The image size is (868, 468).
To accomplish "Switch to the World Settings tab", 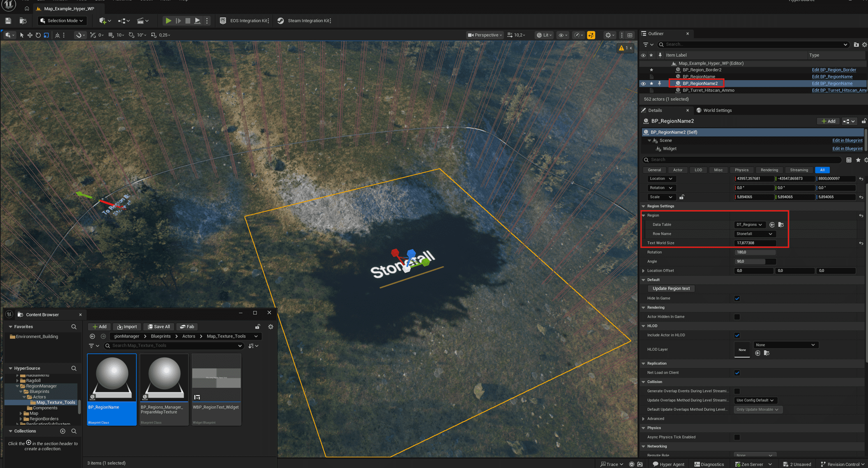I will point(714,110).
